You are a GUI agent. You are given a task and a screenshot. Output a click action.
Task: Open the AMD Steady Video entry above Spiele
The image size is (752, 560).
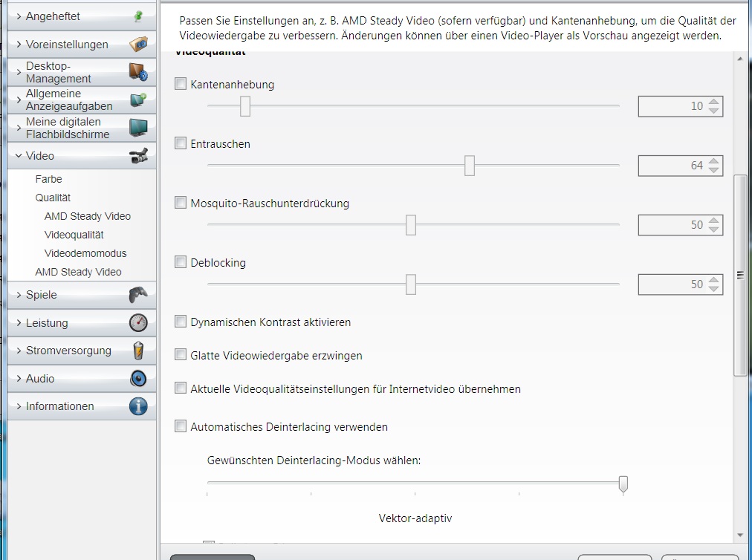click(78, 272)
